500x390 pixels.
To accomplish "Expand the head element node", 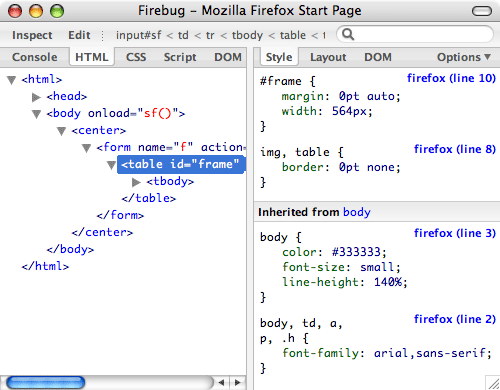I will point(36,97).
